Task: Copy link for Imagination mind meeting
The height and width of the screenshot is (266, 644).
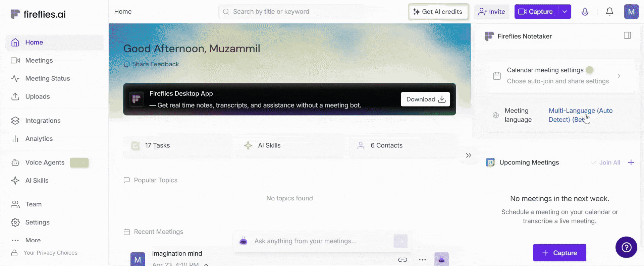Action: [x=402, y=260]
